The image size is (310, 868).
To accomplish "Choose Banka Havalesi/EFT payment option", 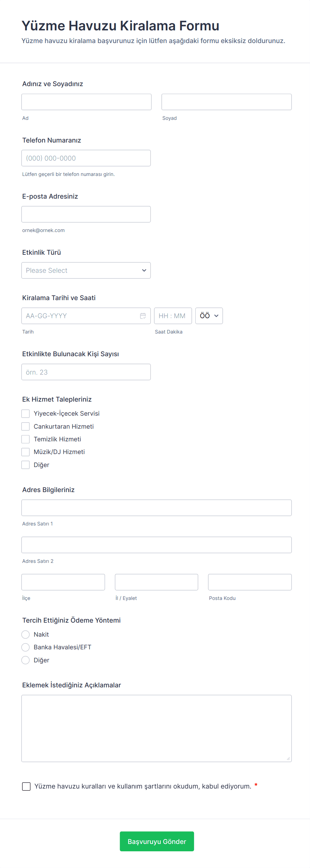I will point(26,647).
